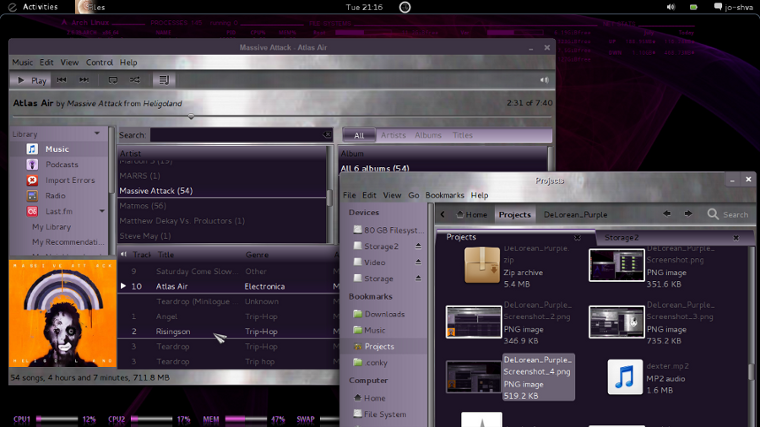Select the Artists search filter
This screenshot has height=427, width=760.
coord(393,135)
